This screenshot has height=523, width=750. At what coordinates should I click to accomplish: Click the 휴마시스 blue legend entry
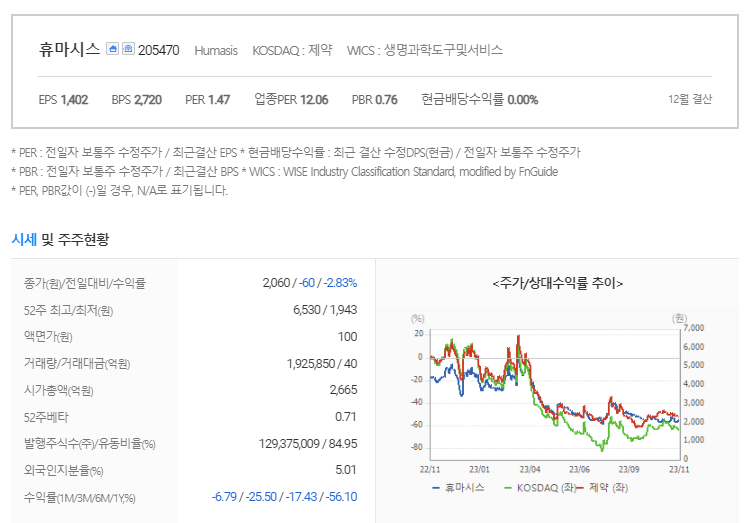click(x=458, y=488)
